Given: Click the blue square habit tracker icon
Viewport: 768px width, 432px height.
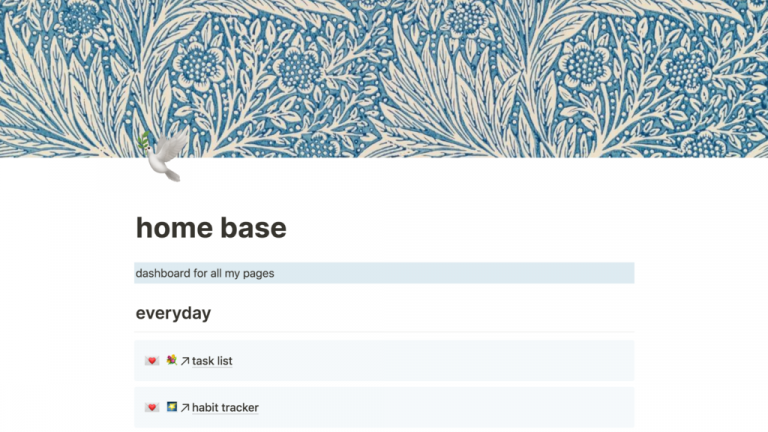Looking at the screenshot, I should [172, 407].
